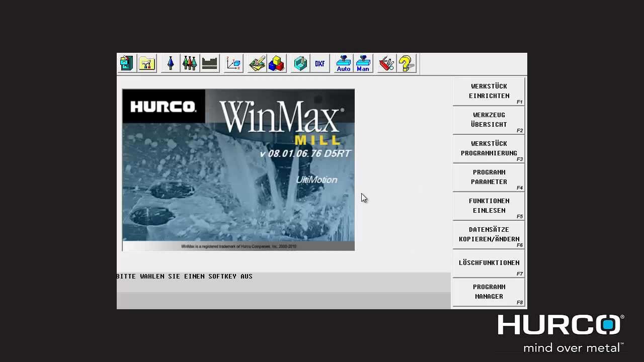Open help with question mark icon
This screenshot has height=362, width=644.
tap(406, 63)
